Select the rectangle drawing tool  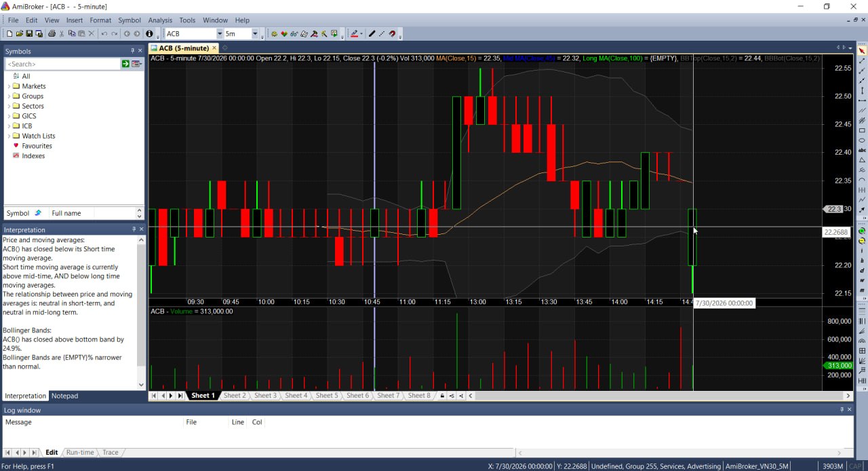(x=862, y=130)
